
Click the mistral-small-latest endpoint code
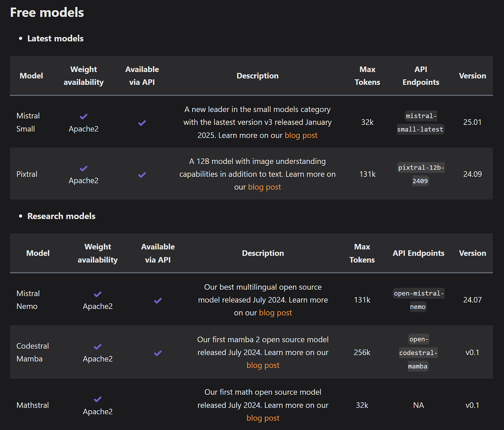pyautogui.click(x=420, y=122)
